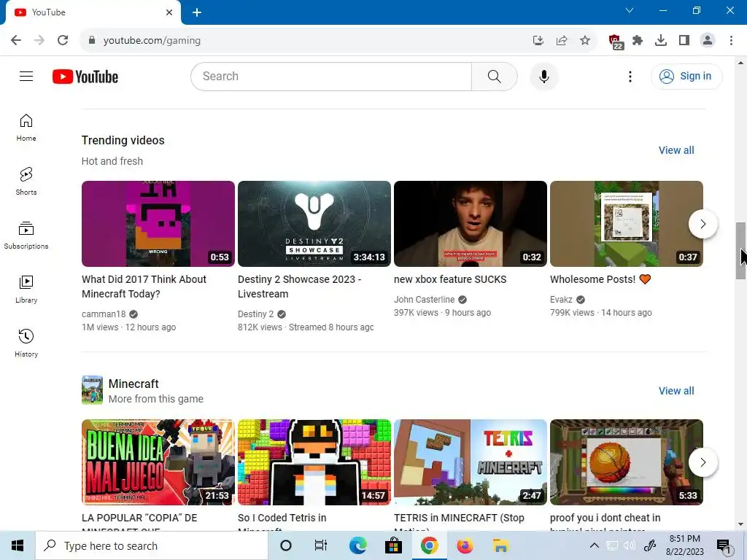Open History from sidebar

[x=26, y=343]
